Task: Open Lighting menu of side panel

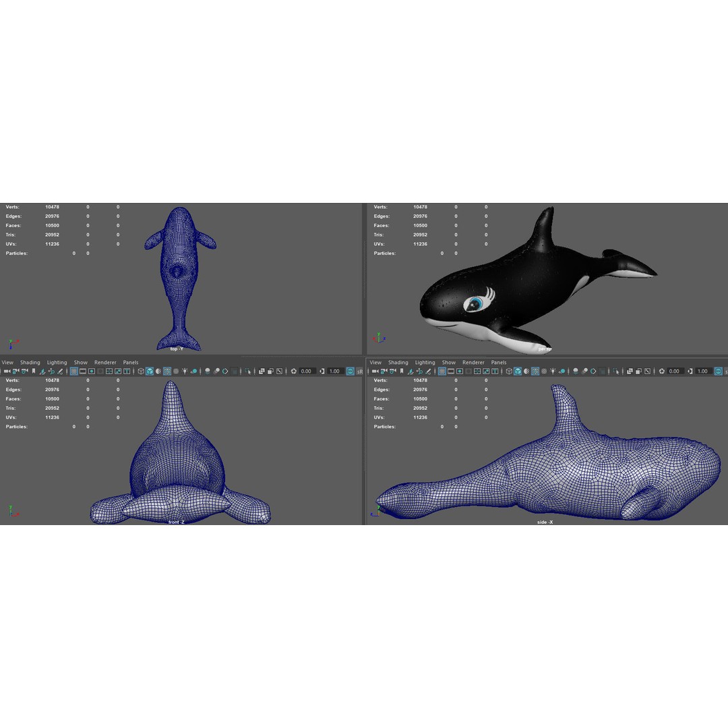Action: click(425, 363)
